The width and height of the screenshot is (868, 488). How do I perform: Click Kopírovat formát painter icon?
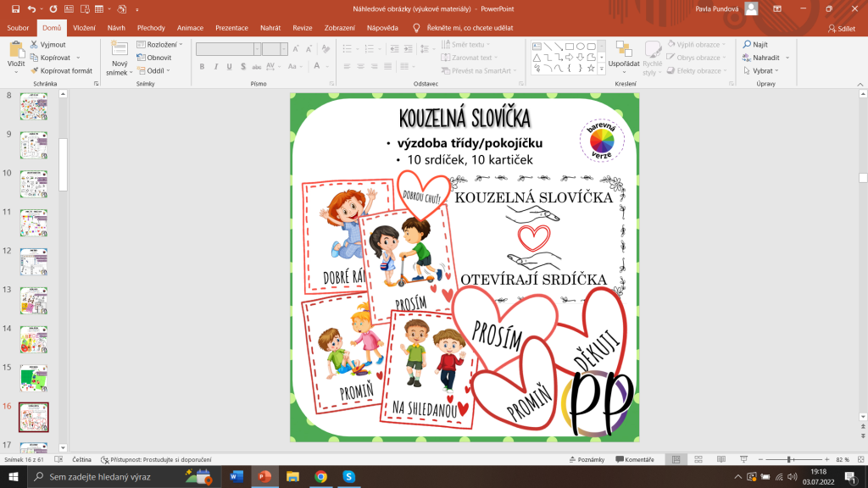point(61,71)
